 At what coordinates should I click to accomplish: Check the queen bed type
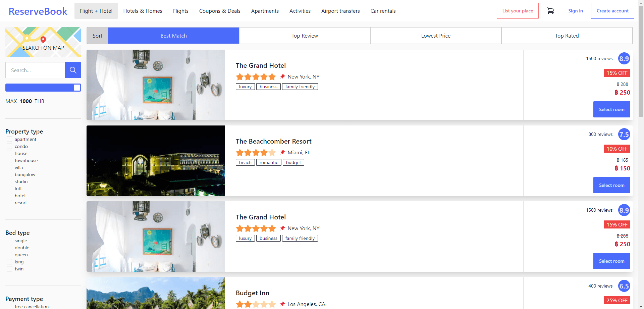click(x=9, y=255)
